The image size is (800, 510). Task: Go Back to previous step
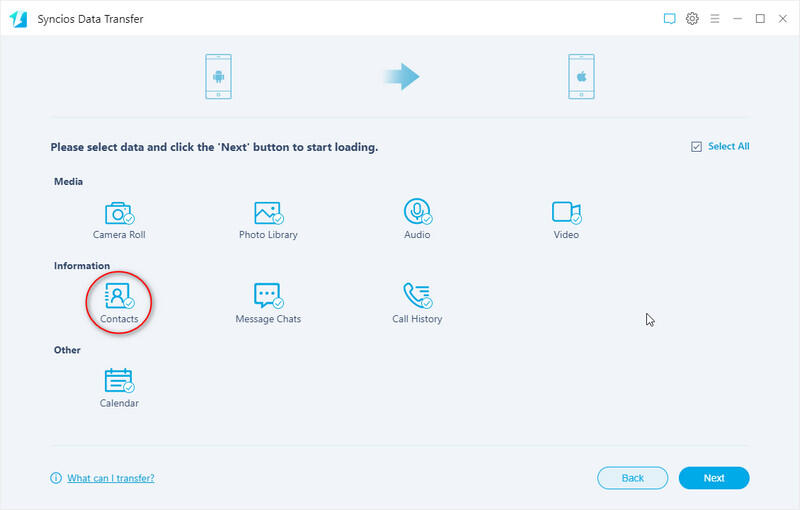(x=632, y=478)
